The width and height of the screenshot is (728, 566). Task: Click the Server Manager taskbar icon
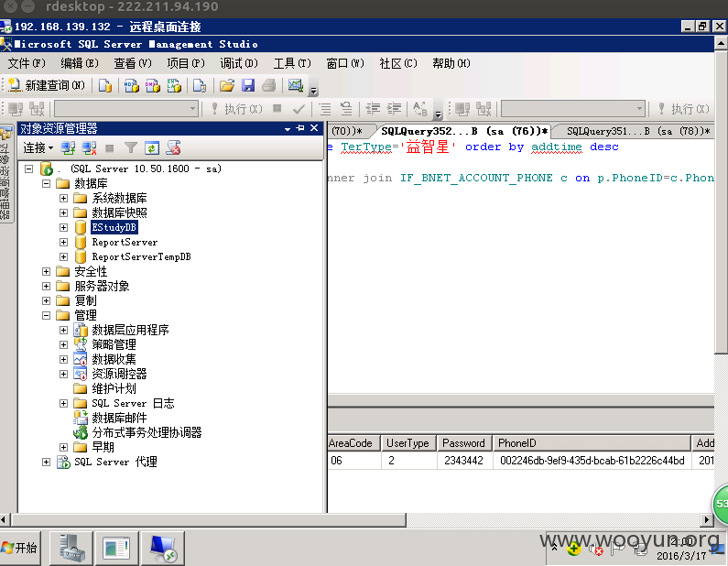(72, 549)
